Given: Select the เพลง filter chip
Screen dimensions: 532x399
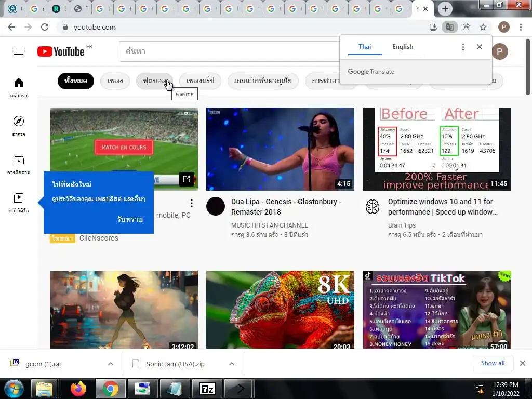Looking at the screenshot, I should pyautogui.click(x=115, y=81).
